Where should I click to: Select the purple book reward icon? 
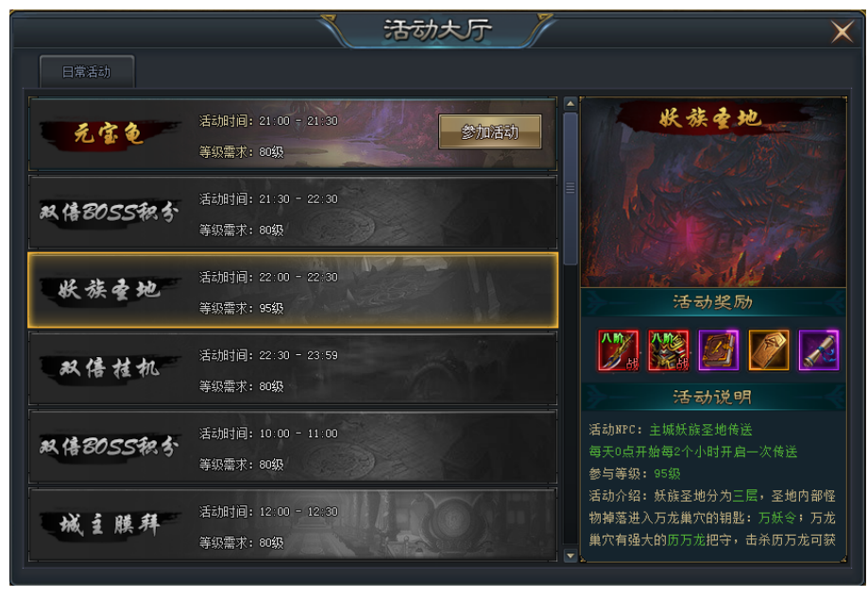point(719,350)
